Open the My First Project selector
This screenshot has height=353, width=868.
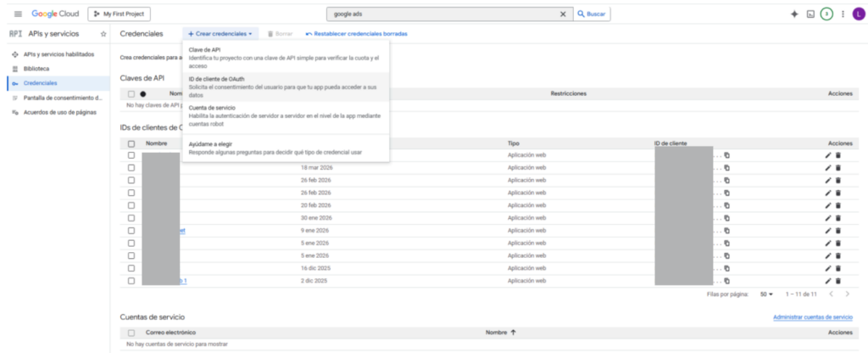tap(119, 14)
